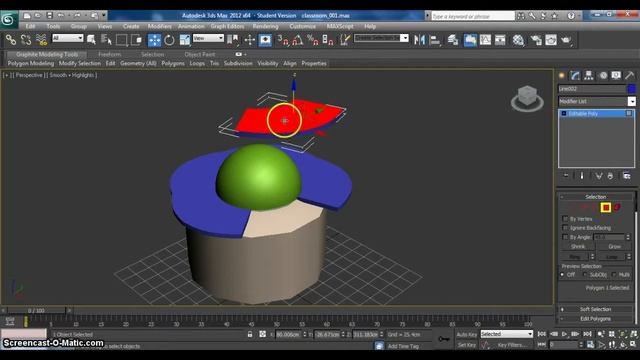The height and width of the screenshot is (360, 640).
Task: Toggle Window/Crossing selection mode
Action: (x=136, y=40)
